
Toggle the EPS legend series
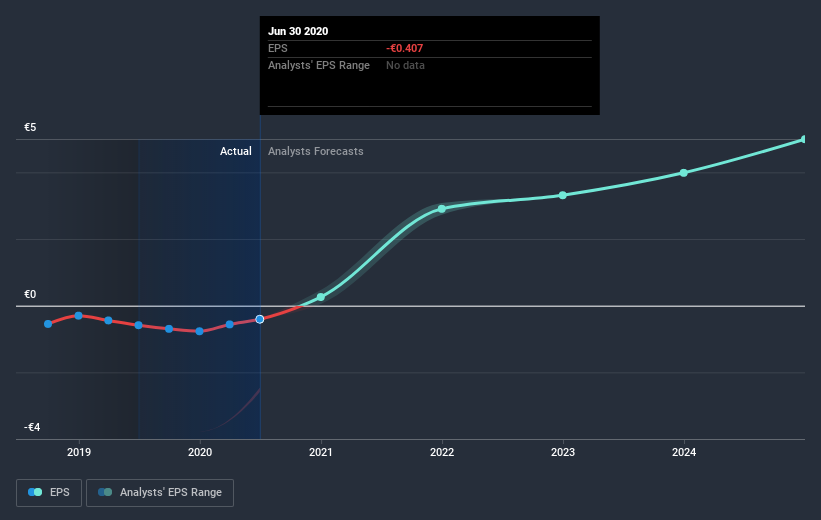(x=49, y=492)
